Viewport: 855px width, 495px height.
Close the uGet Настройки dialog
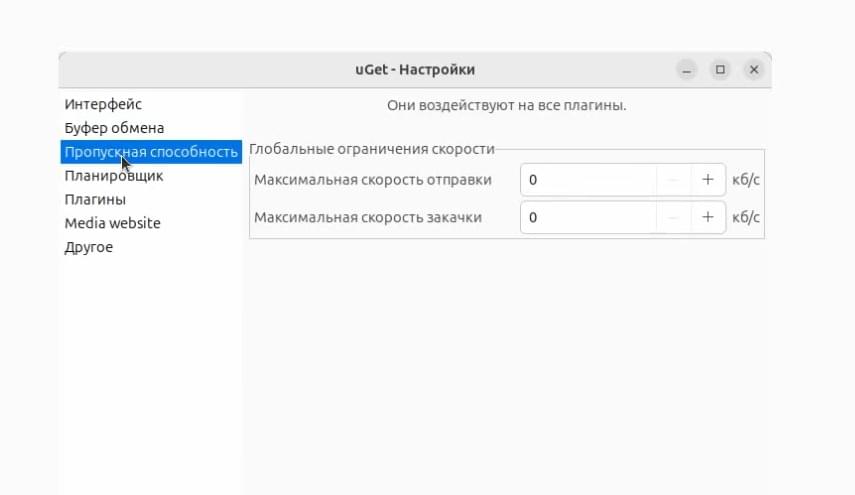tap(754, 70)
